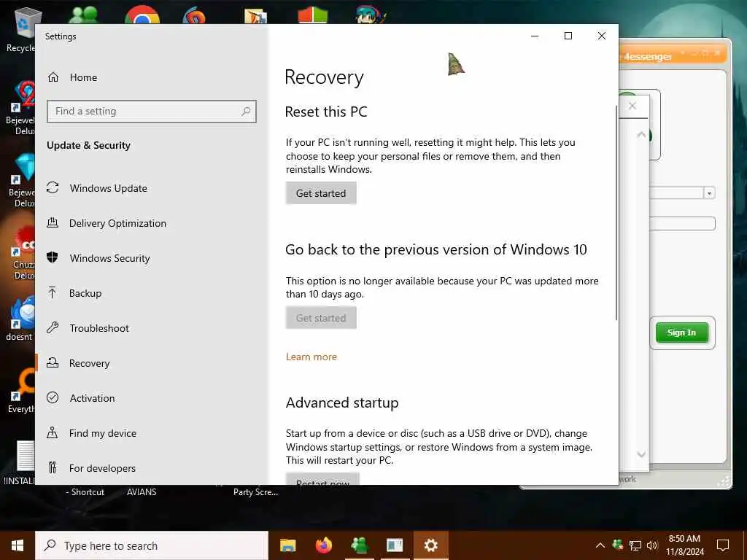This screenshot has height=560, width=747.
Task: Open the Learn more link
Action: [x=311, y=357]
